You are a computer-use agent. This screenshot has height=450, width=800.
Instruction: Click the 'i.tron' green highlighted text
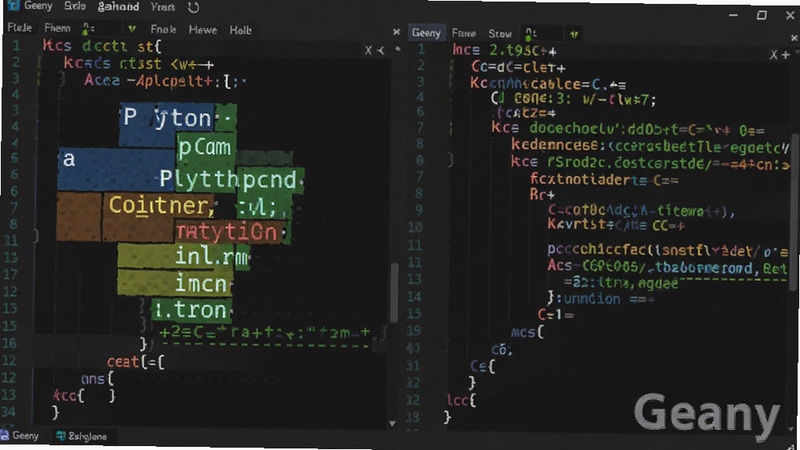coord(191,310)
